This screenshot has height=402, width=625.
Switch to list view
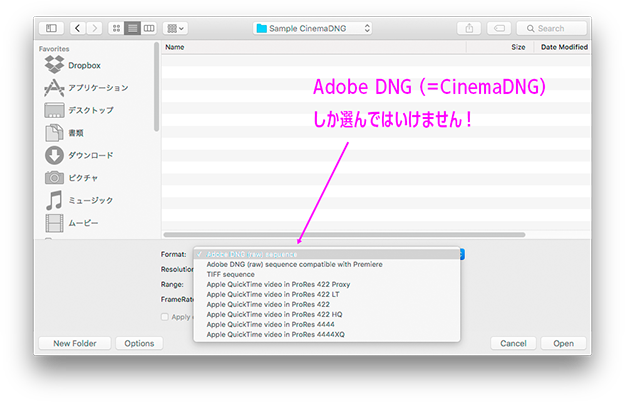(x=134, y=28)
